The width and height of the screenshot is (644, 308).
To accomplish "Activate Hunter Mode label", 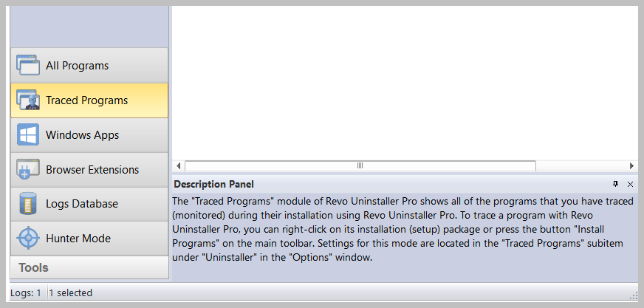I will 78,239.
